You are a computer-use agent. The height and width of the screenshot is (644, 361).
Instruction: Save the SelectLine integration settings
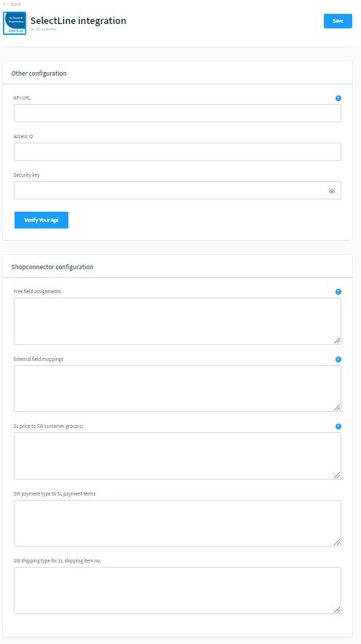pyautogui.click(x=338, y=21)
